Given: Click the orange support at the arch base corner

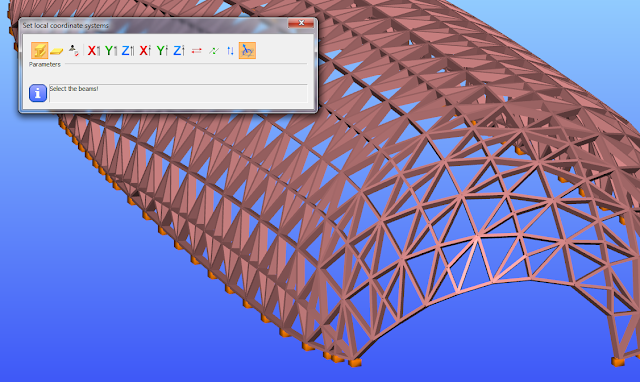Looking at the screenshot, I should [354, 362].
